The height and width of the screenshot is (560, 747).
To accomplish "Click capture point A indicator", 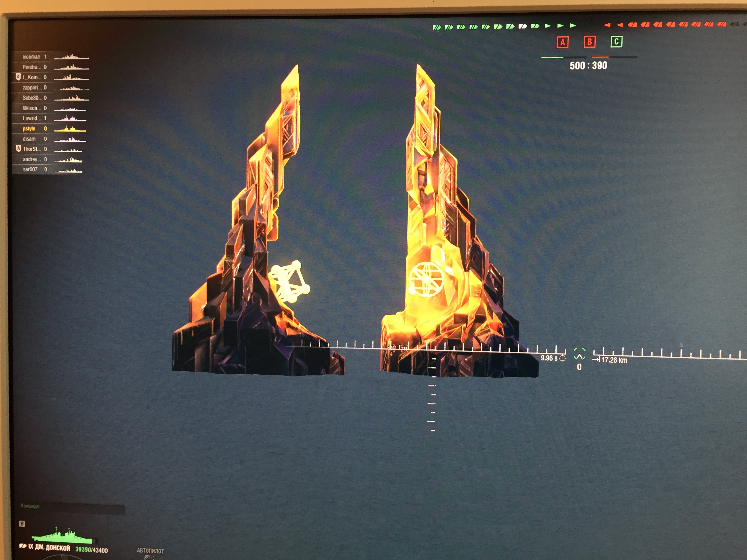I will click(x=562, y=42).
